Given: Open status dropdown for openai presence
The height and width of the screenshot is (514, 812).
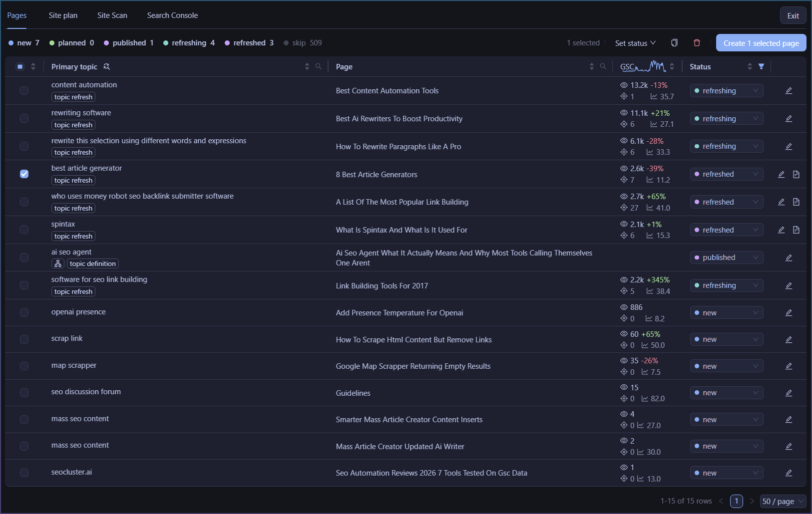Looking at the screenshot, I should [x=727, y=313].
